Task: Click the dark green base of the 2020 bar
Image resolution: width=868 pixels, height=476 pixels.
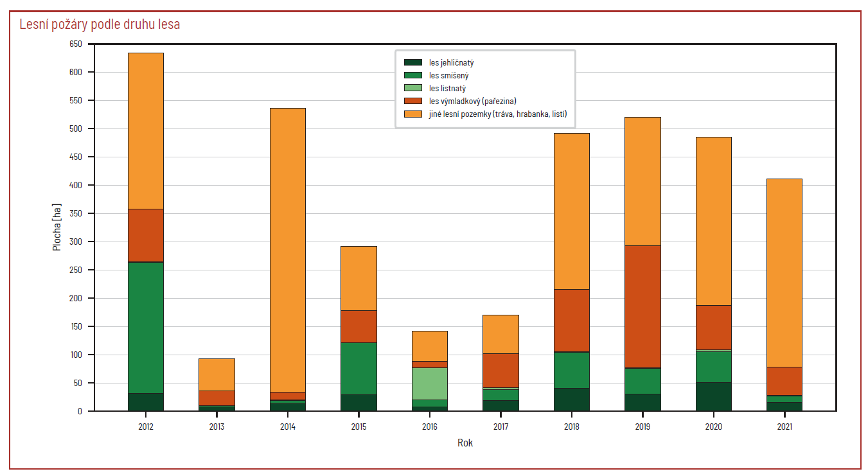Action: [x=713, y=396]
